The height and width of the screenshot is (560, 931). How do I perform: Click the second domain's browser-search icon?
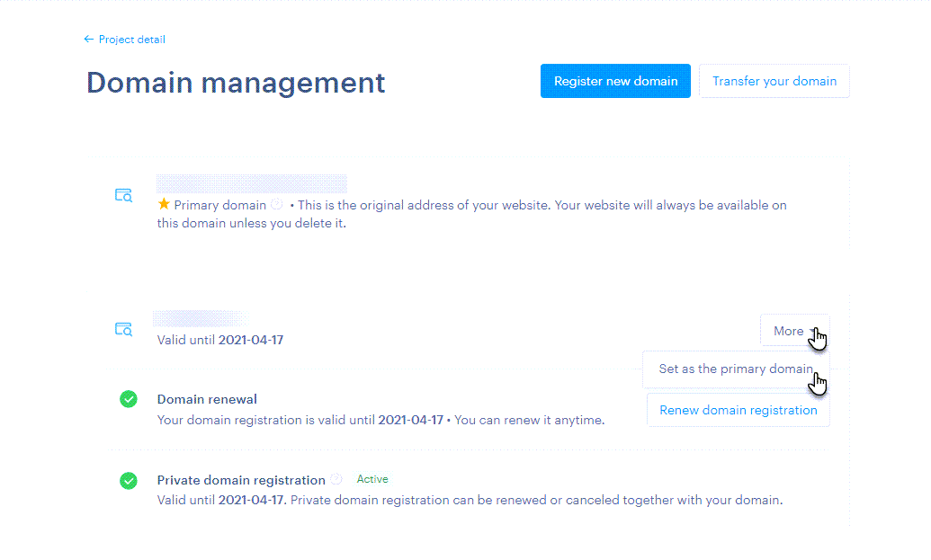tap(123, 329)
